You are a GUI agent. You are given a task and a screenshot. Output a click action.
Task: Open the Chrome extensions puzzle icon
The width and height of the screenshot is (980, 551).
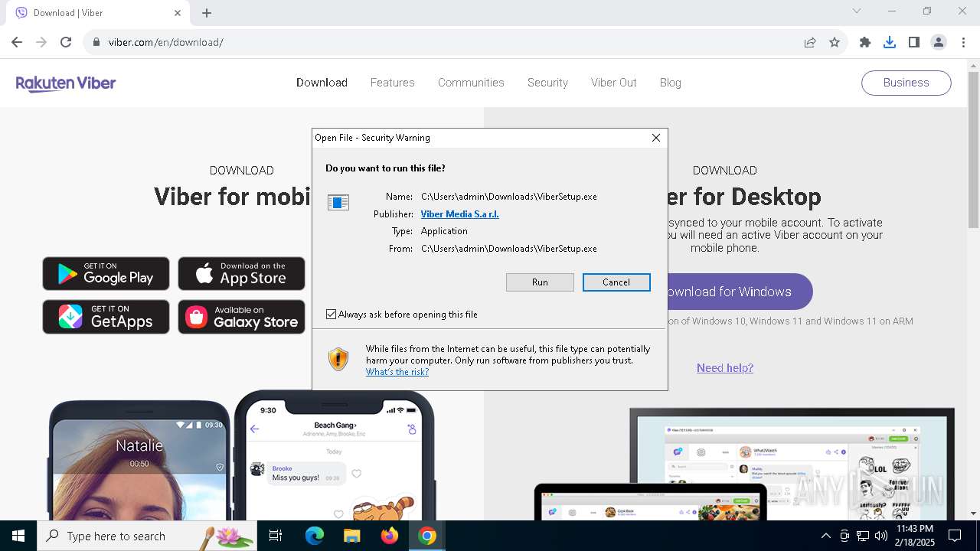point(865,42)
